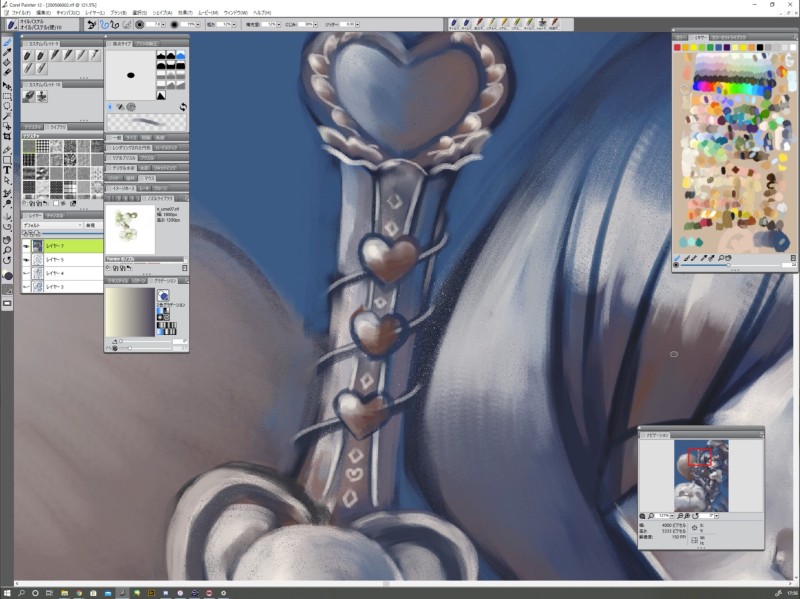Select the Brush tool in the toolbox
Image resolution: width=800 pixels, height=599 pixels.
[7, 42]
